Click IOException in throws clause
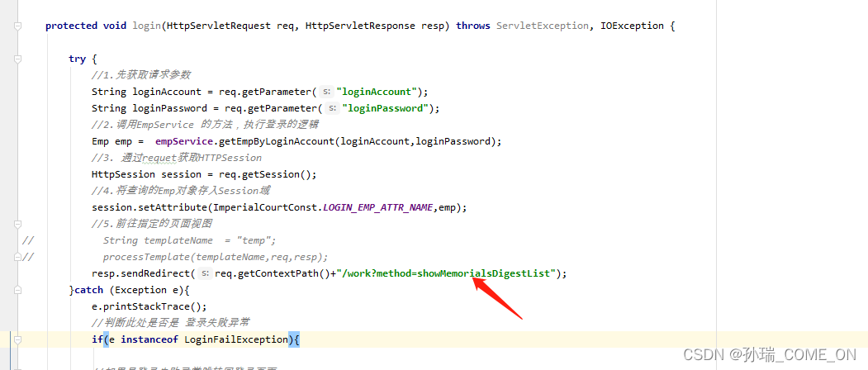Viewport: 868px width, 370px height. (632, 26)
